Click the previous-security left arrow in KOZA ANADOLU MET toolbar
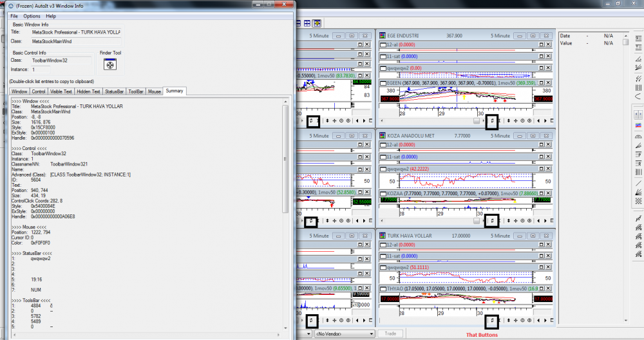This screenshot has width=644, height=340. 538,220
